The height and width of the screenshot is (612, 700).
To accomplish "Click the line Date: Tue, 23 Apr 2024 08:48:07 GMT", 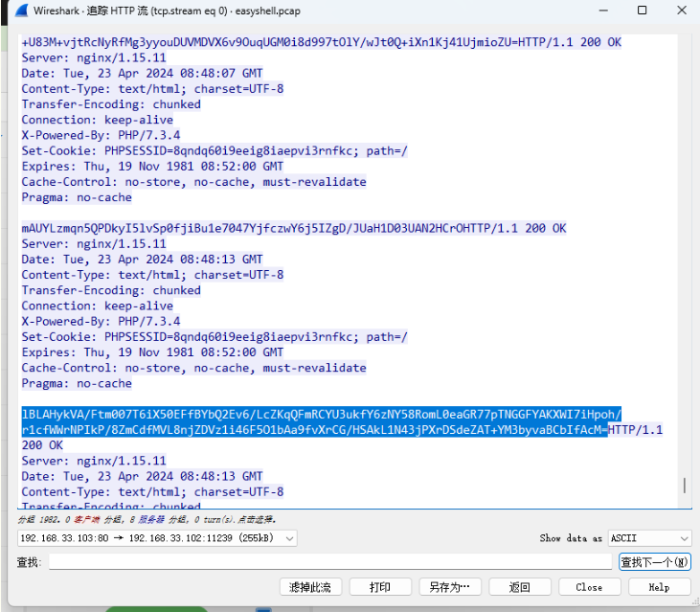I will point(143,73).
